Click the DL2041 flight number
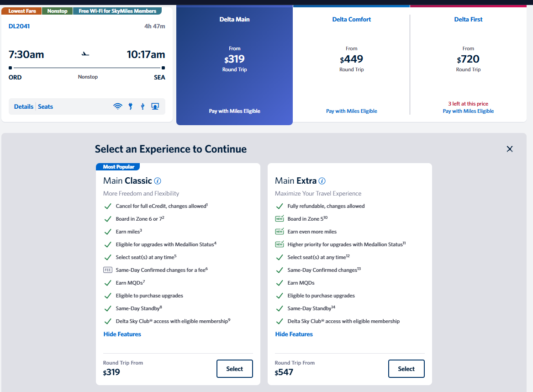Screen dimensions: 533x392 (19, 26)
